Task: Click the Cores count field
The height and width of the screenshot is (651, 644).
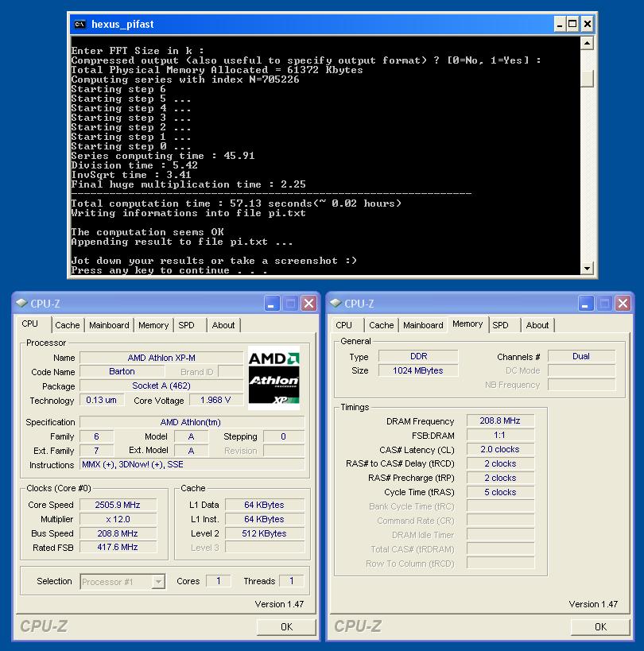Action: click(218, 581)
